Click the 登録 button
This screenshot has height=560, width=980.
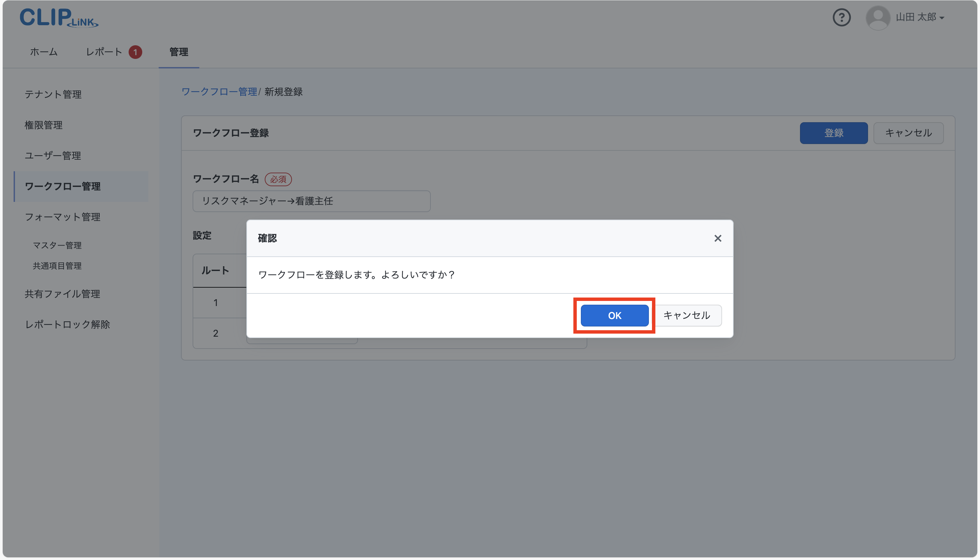833,133
